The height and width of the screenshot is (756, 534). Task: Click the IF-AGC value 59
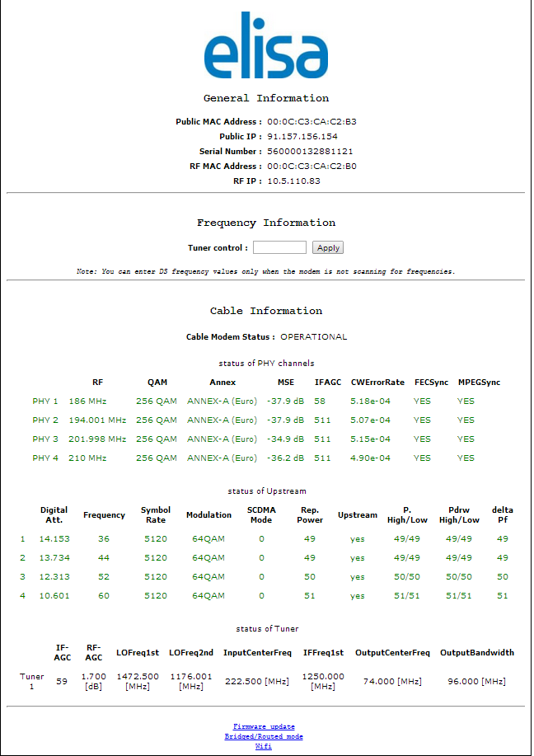pos(62,681)
